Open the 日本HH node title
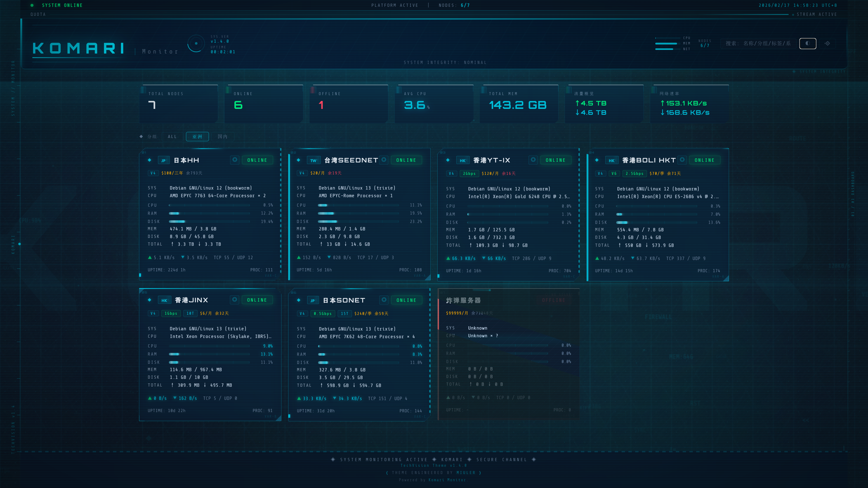Screen dimensions: 868x488 (186, 160)
